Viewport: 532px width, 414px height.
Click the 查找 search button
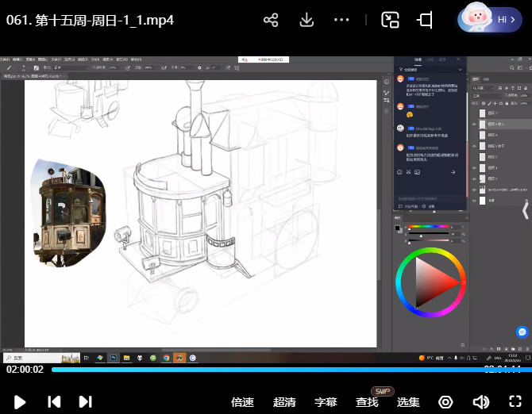pos(367,402)
